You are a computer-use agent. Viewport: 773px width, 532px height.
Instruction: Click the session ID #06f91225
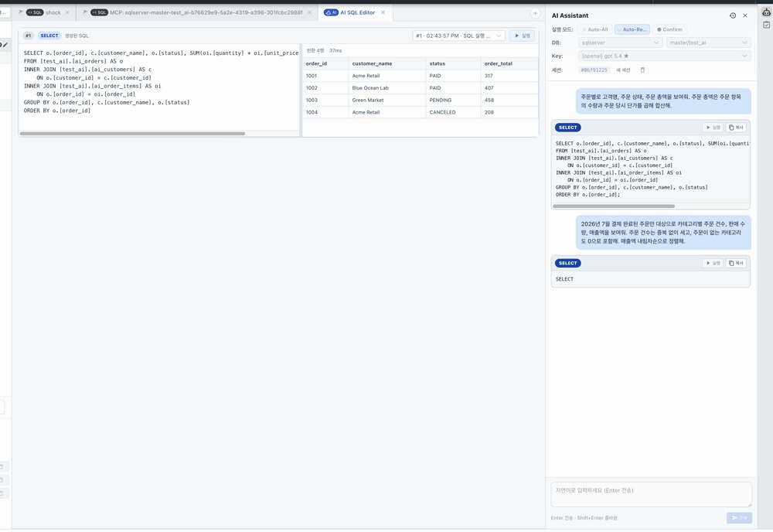tap(594, 70)
